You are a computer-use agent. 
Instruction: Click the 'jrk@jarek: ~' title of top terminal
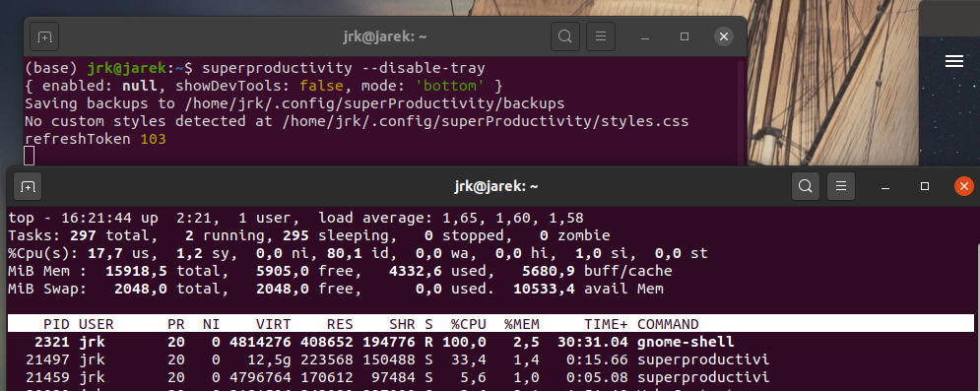click(496, 186)
